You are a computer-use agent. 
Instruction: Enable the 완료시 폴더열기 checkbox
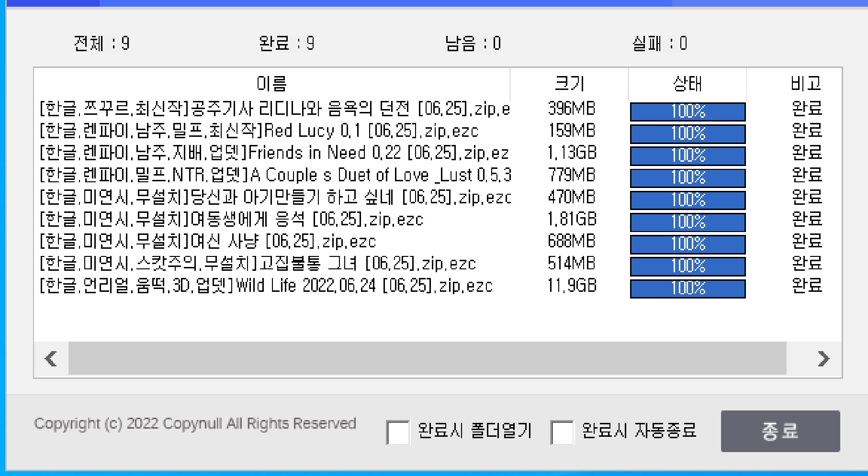pyautogui.click(x=397, y=432)
